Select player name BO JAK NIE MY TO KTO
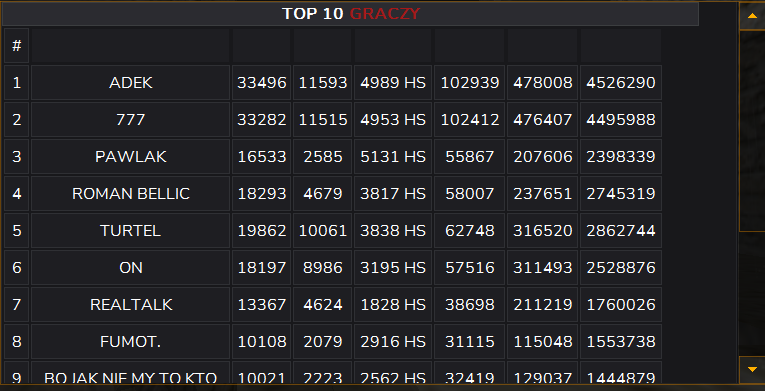 click(x=130, y=377)
